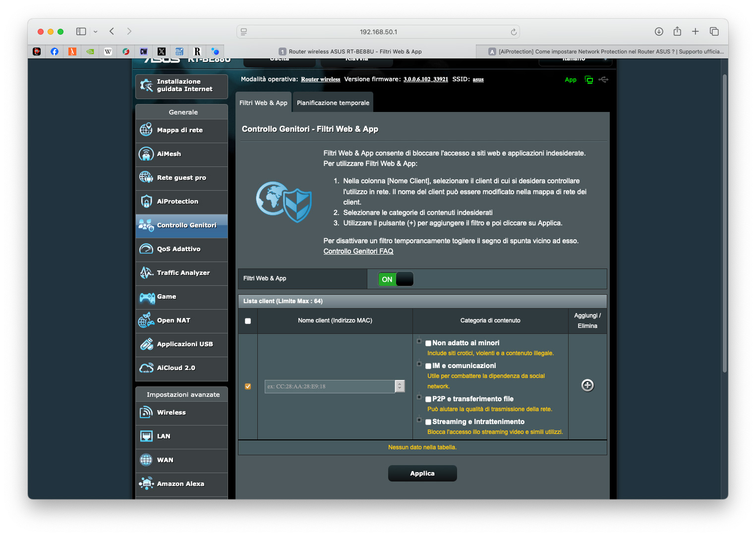Screen dimensions: 756x536
Task: Click the firmware version 3.0.0.6.102_33921 link
Action: pyautogui.click(x=426, y=79)
